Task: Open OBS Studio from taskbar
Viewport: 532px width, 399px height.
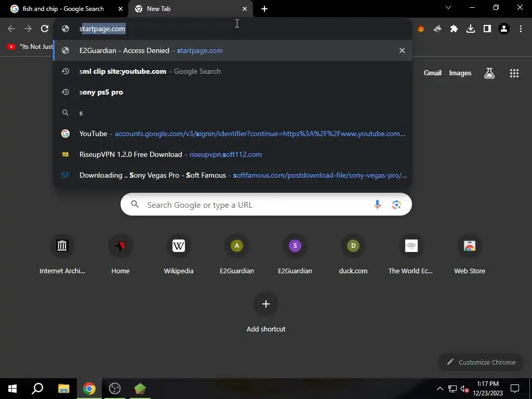Action: [115, 389]
